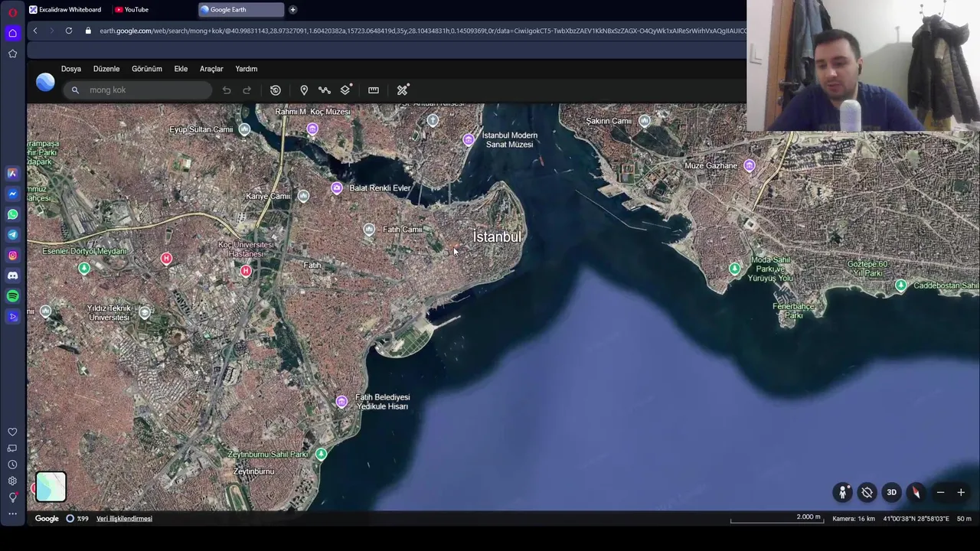The image size is (980, 551).
Task: Open Opera sidebar home button
Action: pos(12,33)
